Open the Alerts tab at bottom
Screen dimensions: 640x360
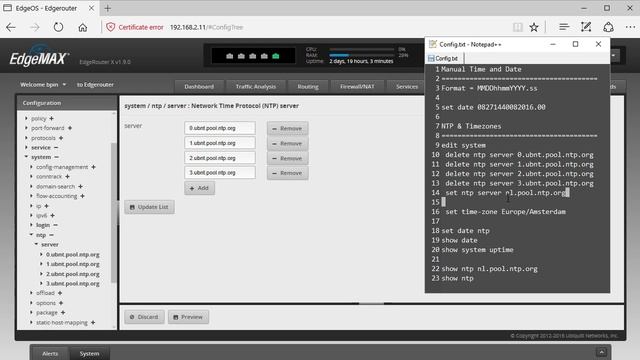coord(50,353)
